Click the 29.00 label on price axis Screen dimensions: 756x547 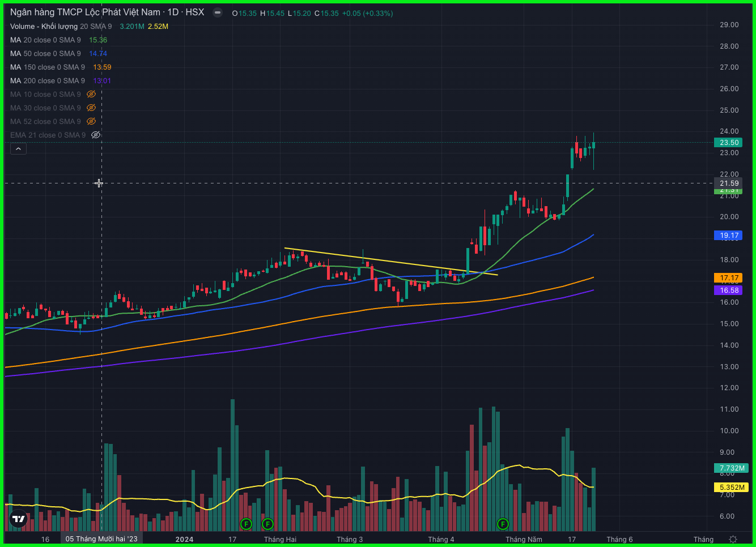point(729,25)
